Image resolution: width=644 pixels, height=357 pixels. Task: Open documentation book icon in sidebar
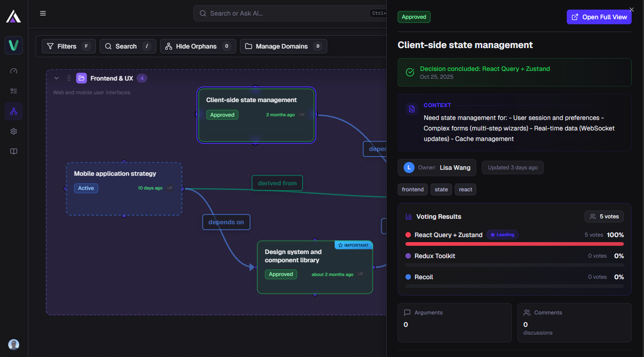pos(13,151)
